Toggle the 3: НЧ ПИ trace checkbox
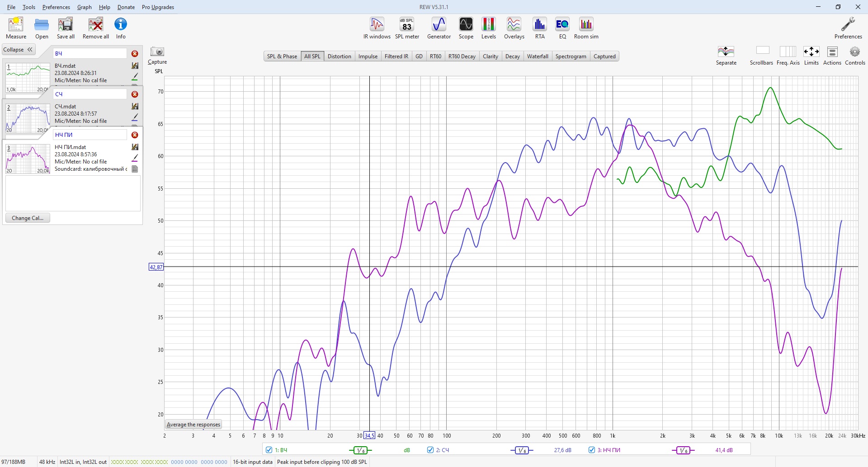The image size is (868, 467). tap(592, 450)
